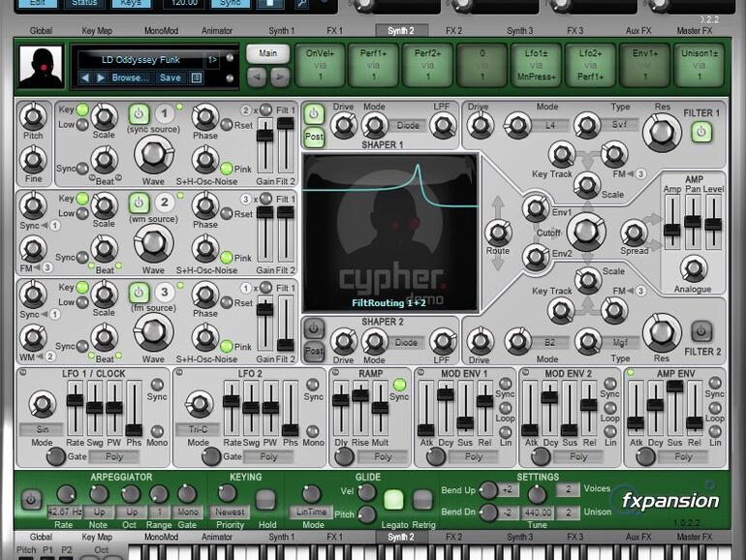Click the Bend Up knob
Screen dimensions: 746x560
point(488,490)
